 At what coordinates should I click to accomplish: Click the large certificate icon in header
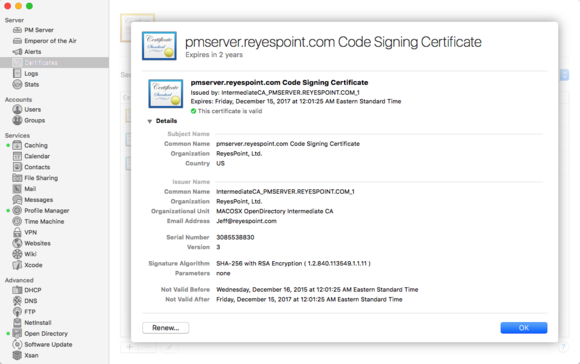pyautogui.click(x=159, y=46)
